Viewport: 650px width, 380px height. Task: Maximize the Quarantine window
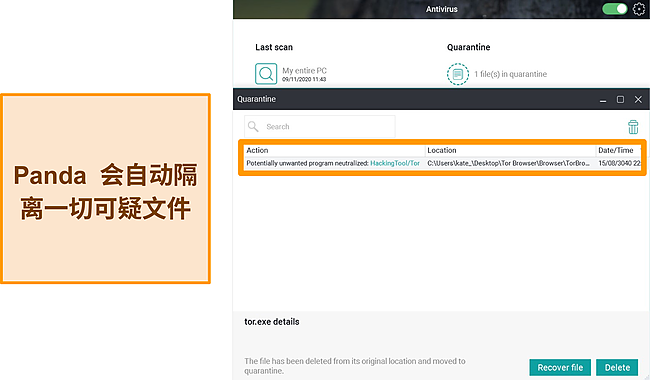[620, 99]
